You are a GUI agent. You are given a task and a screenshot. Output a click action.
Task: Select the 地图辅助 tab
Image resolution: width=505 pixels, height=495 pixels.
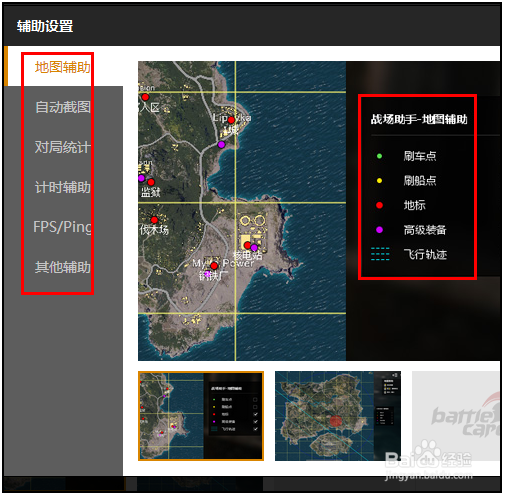pyautogui.click(x=62, y=67)
